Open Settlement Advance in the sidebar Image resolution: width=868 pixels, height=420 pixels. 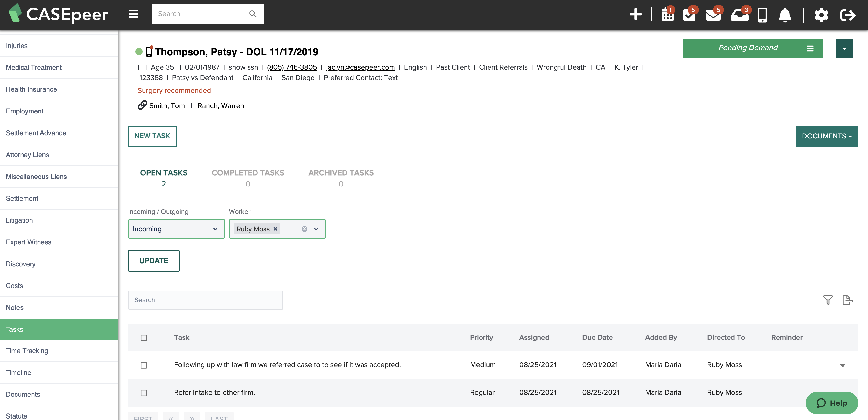59,133
